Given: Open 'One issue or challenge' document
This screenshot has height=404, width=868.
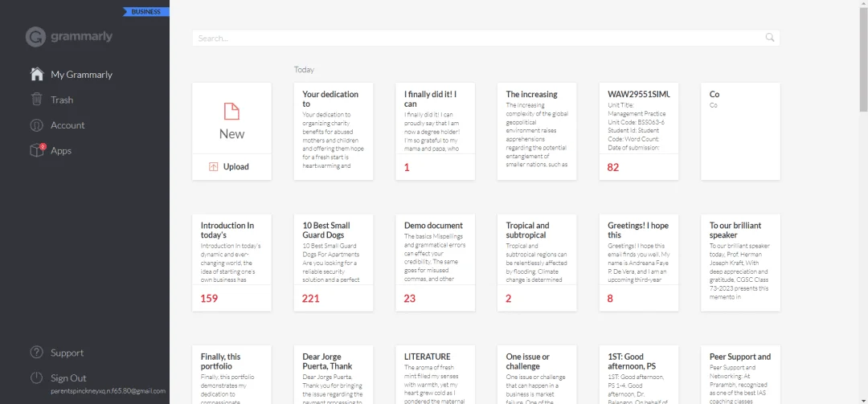Looking at the screenshot, I should (x=537, y=374).
